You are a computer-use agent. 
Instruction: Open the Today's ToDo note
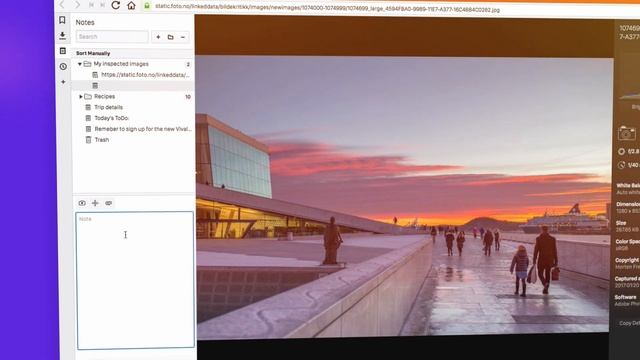coord(111,118)
